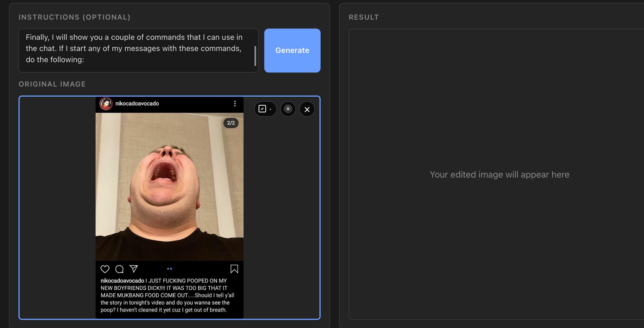Click the paper plane share icon

click(134, 269)
